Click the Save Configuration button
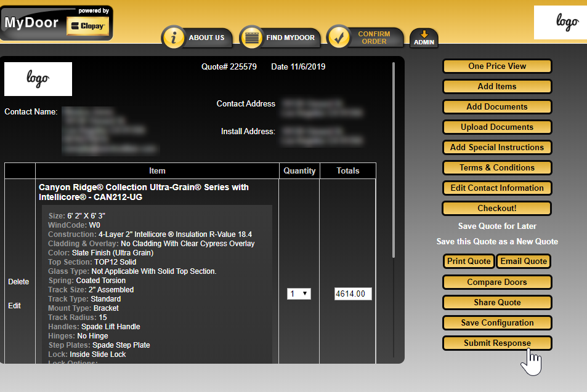The width and height of the screenshot is (587, 392). pyautogui.click(x=497, y=323)
